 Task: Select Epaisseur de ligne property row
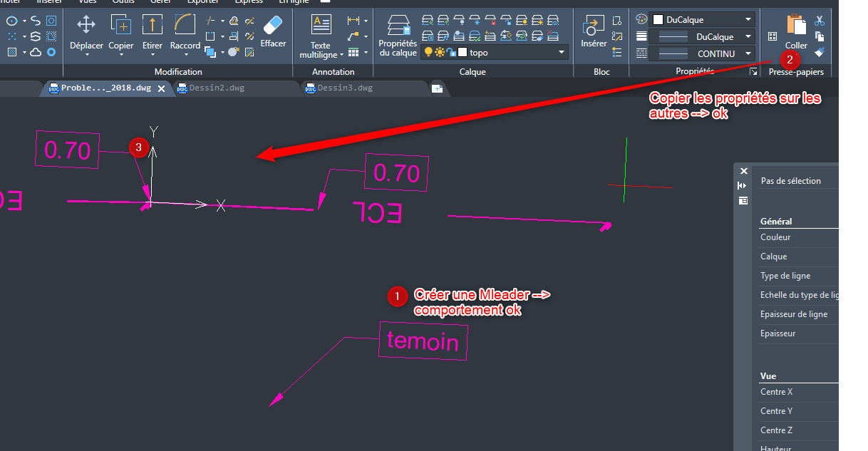coord(798,314)
